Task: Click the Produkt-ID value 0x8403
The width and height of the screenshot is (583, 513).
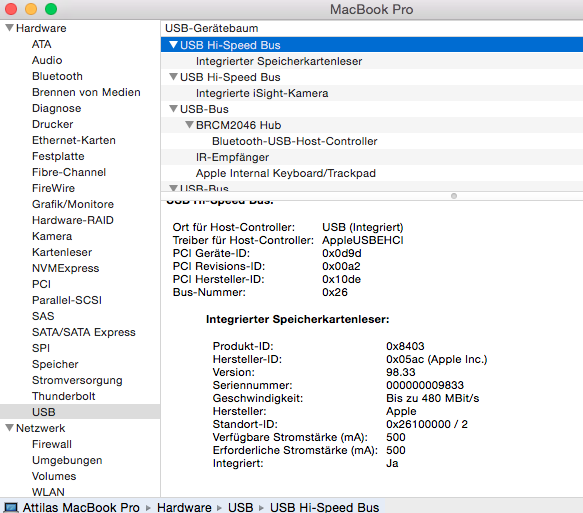Action: click(x=405, y=346)
